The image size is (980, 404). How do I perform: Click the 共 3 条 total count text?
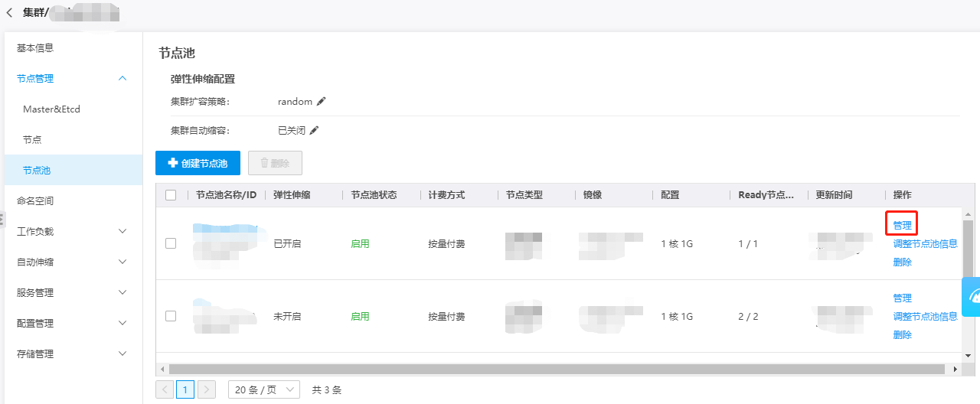click(x=327, y=389)
